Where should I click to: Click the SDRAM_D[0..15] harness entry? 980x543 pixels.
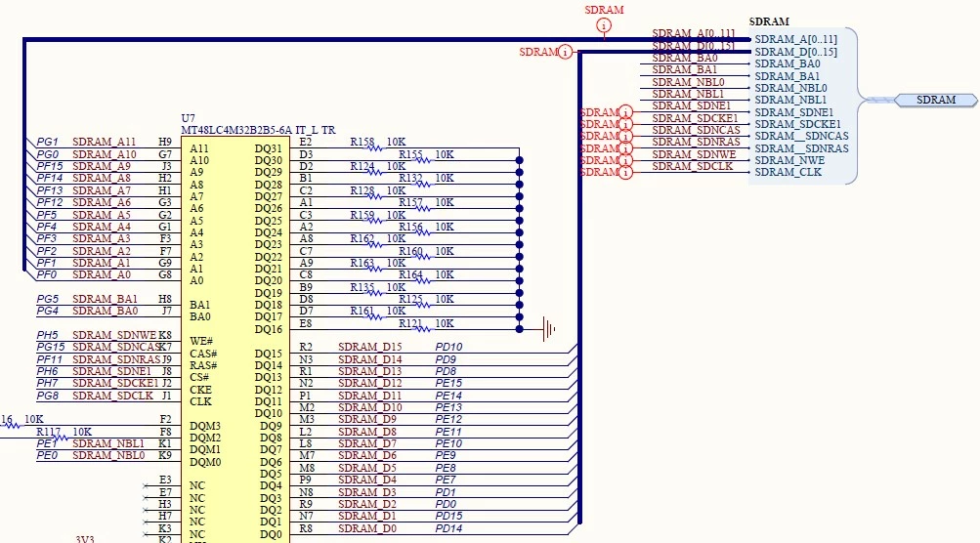click(x=795, y=52)
